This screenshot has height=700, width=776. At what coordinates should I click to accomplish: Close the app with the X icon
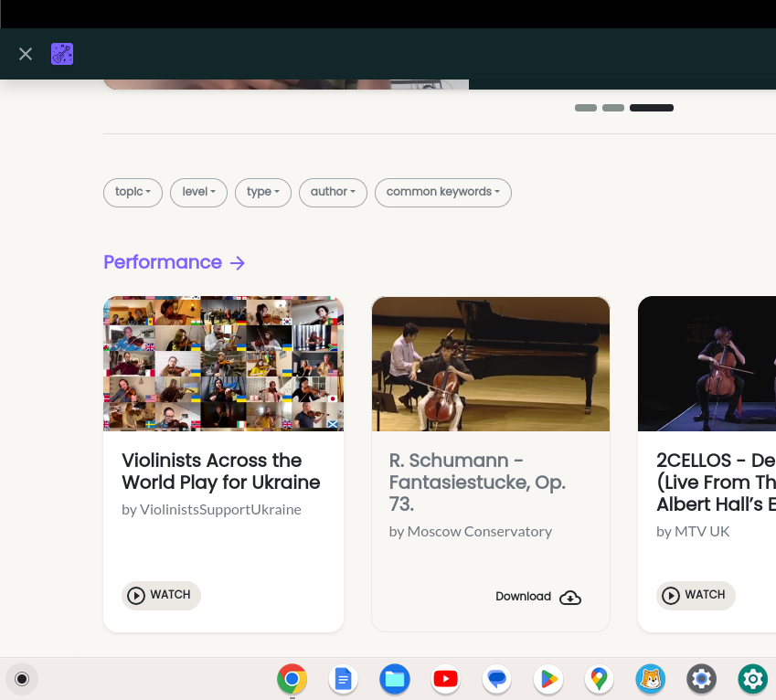[26, 54]
